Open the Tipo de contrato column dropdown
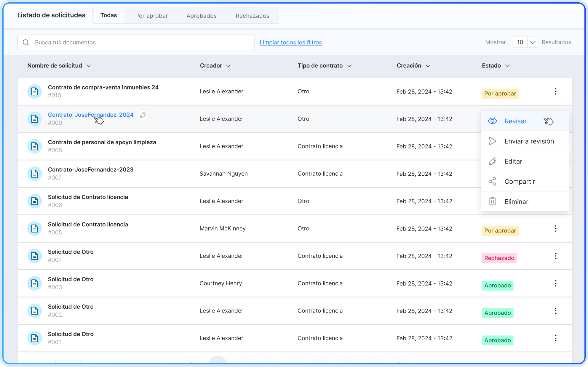 (349, 66)
